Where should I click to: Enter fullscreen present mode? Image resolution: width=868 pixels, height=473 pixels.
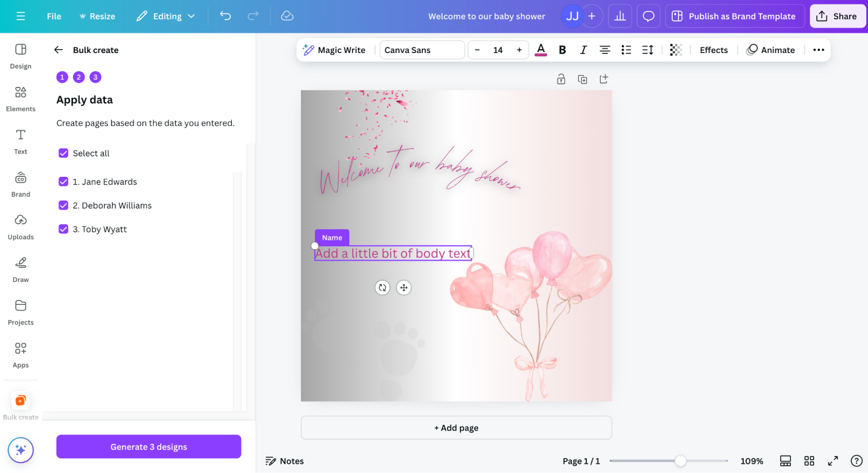[x=832, y=461]
